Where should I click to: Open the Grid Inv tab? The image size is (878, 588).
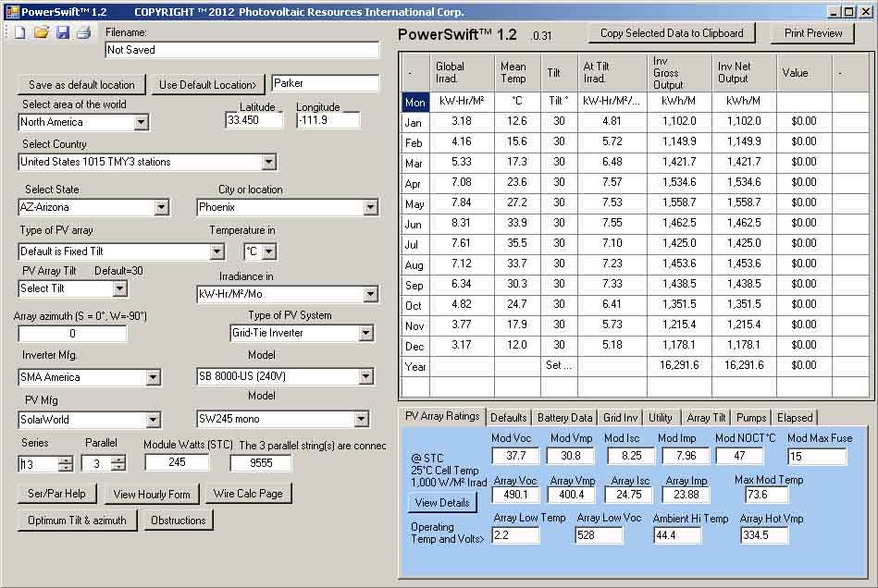tap(621, 417)
